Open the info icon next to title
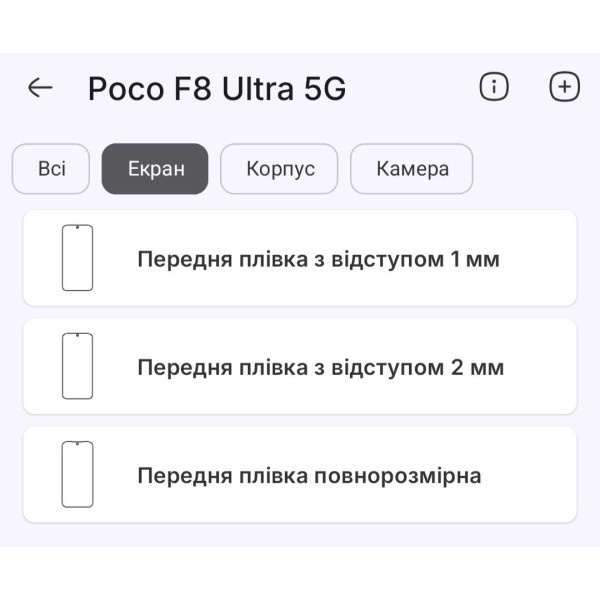 (x=494, y=87)
